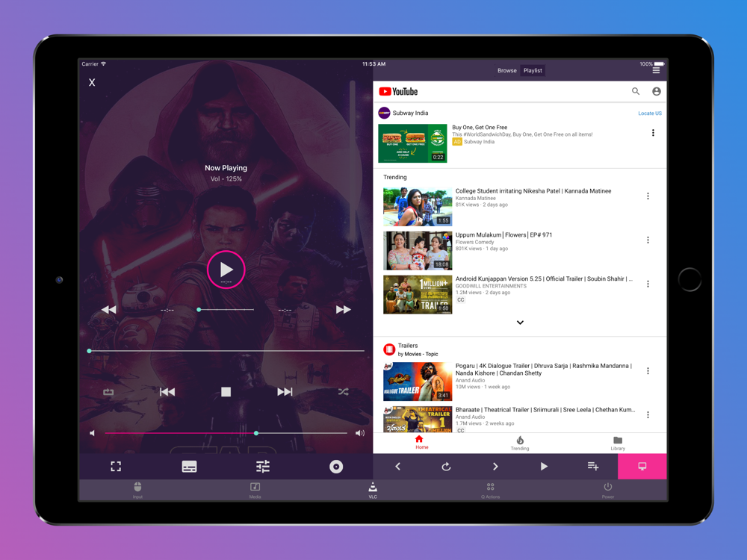
Task: Reload the browser page
Action: coord(447,466)
